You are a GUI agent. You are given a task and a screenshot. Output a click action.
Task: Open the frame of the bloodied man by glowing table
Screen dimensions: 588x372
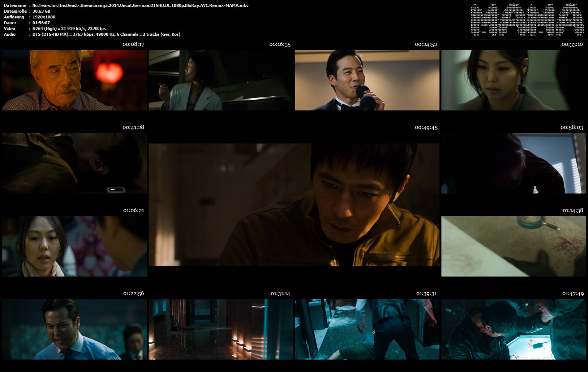pyautogui.click(x=514, y=329)
